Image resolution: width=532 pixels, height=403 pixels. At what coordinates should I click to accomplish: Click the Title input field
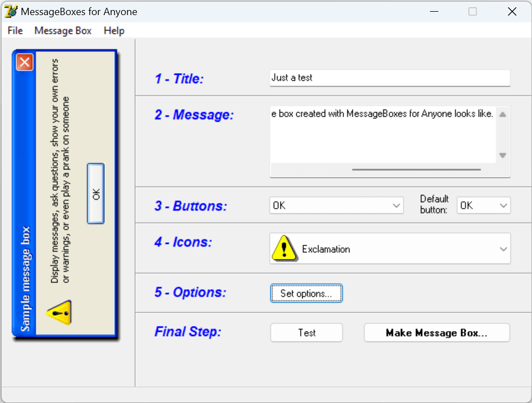pos(390,78)
